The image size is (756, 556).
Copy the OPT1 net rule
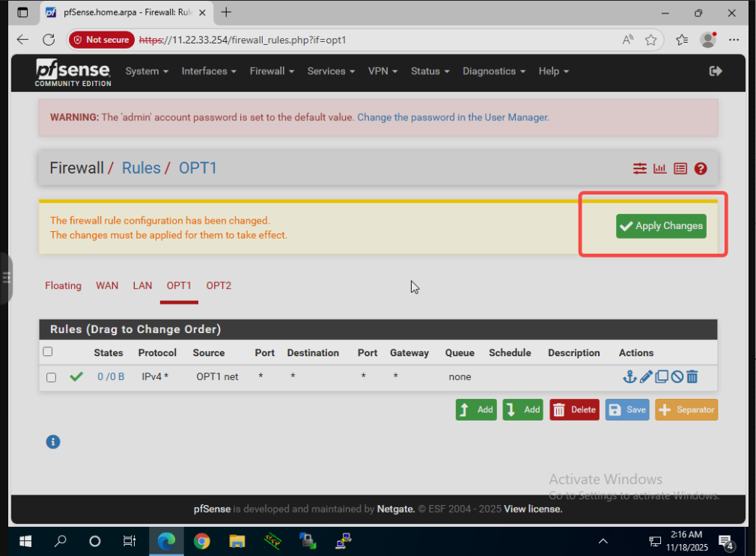tap(662, 376)
